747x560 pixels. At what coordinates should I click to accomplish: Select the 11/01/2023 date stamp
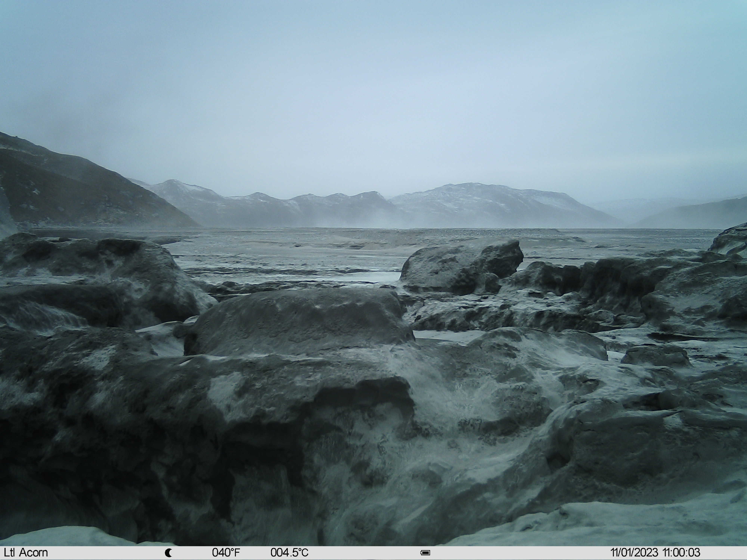pos(635,553)
